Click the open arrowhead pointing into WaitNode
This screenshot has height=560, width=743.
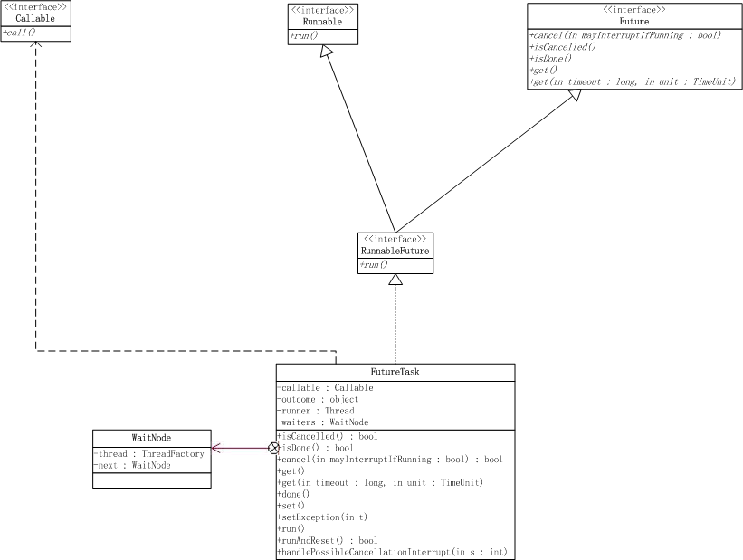[x=216, y=448]
